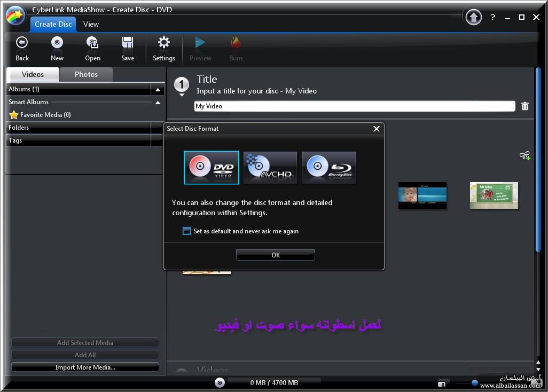Image resolution: width=548 pixels, height=392 pixels.
Task: Switch to the Create Disc tab
Action: [53, 24]
